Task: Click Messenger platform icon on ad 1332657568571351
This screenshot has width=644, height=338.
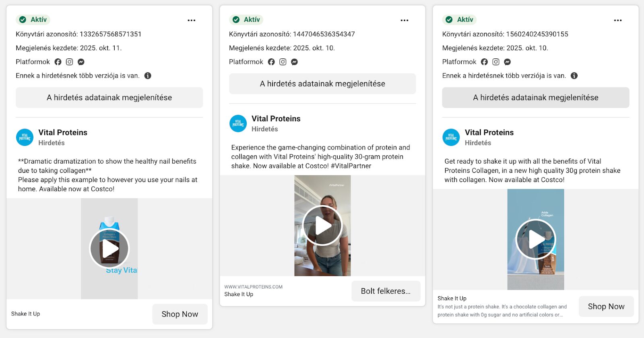Action: pyautogui.click(x=81, y=62)
